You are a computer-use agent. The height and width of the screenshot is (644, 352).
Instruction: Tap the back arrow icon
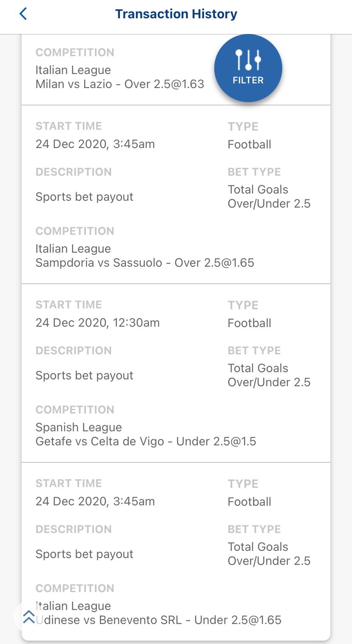23,14
